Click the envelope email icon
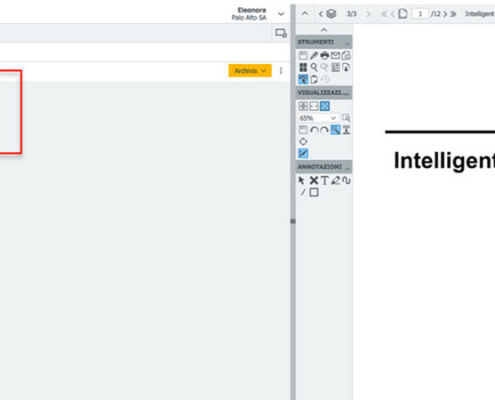 (335, 55)
